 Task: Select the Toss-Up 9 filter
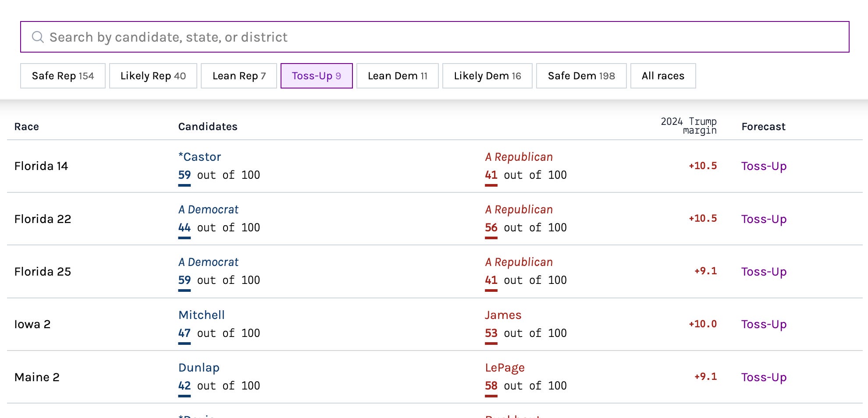click(x=317, y=76)
